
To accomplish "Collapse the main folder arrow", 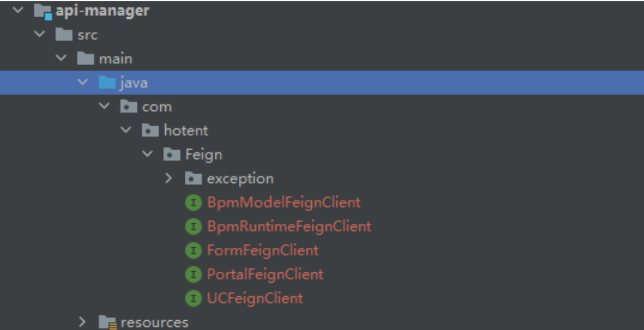I will [61, 58].
